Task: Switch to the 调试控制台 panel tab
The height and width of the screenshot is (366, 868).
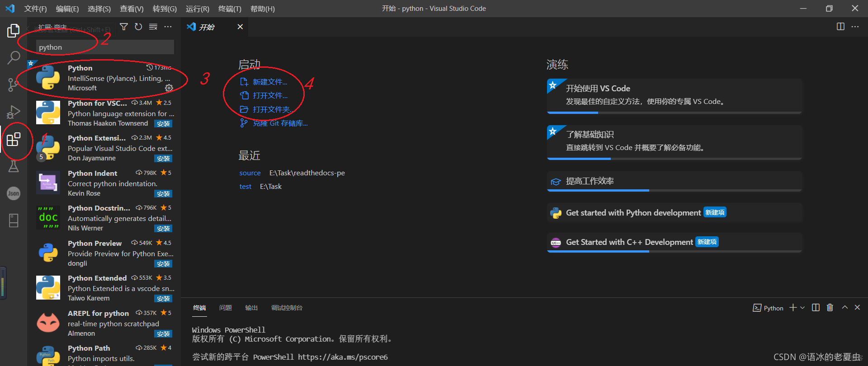Action: coord(287,308)
